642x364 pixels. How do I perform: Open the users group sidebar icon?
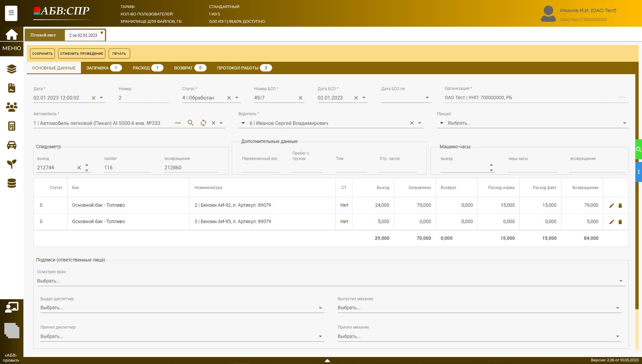pyautogui.click(x=11, y=107)
